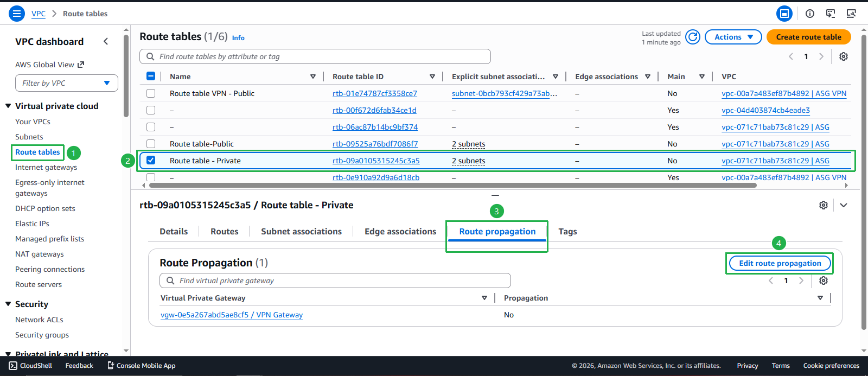Viewport: 868px width, 376px height.
Task: Sort by Virtual Private Gateway column arrow
Action: click(484, 298)
